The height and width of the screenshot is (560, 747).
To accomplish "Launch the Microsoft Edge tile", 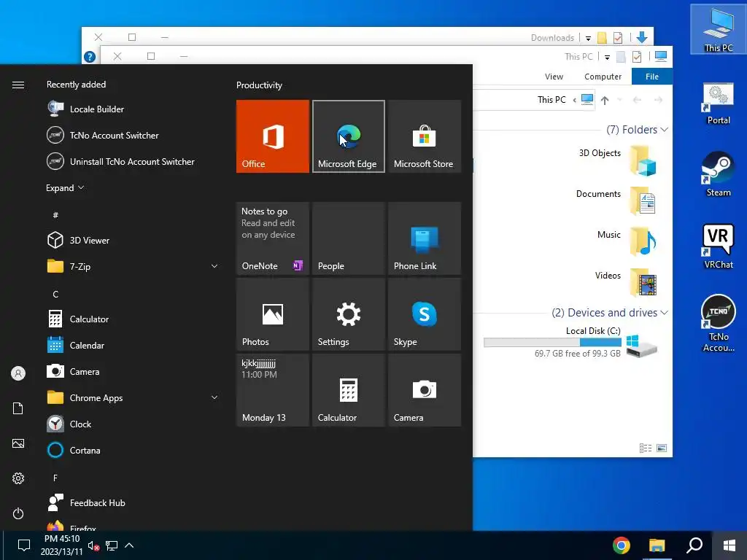I will coord(348,136).
